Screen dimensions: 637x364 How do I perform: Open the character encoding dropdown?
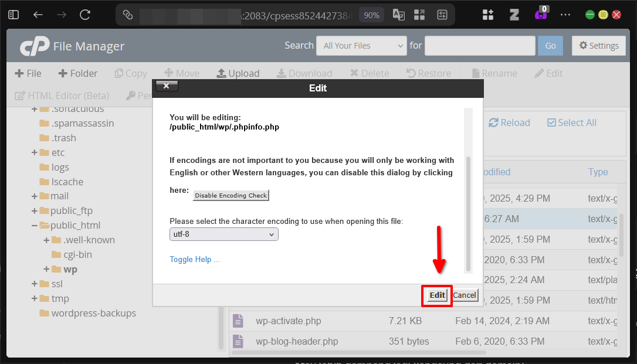(223, 234)
